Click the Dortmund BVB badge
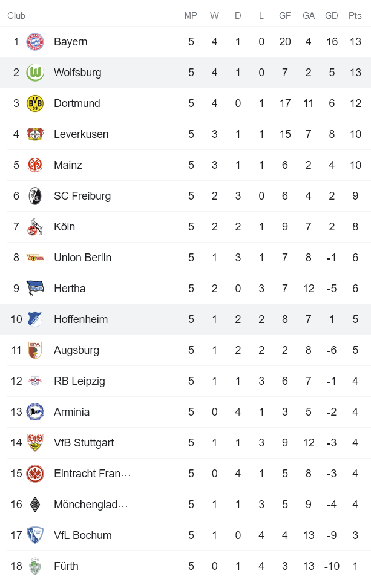Viewport: 371px width, 588px height. point(35,103)
